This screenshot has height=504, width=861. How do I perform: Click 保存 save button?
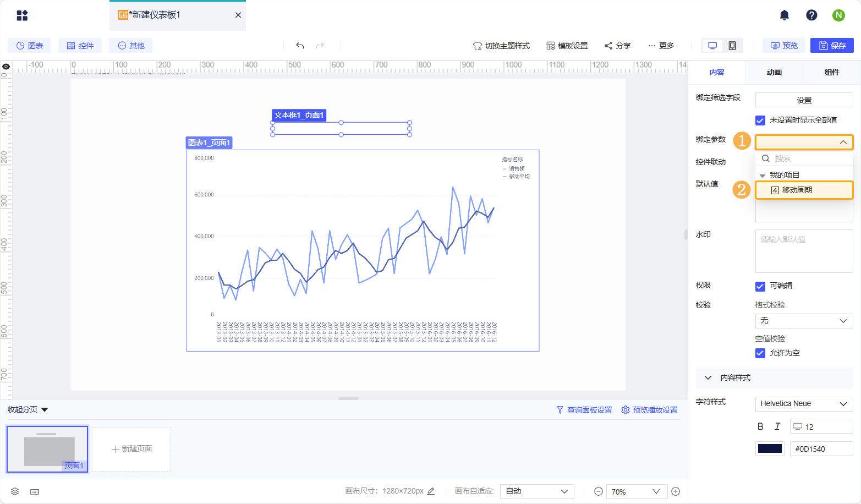pos(832,46)
